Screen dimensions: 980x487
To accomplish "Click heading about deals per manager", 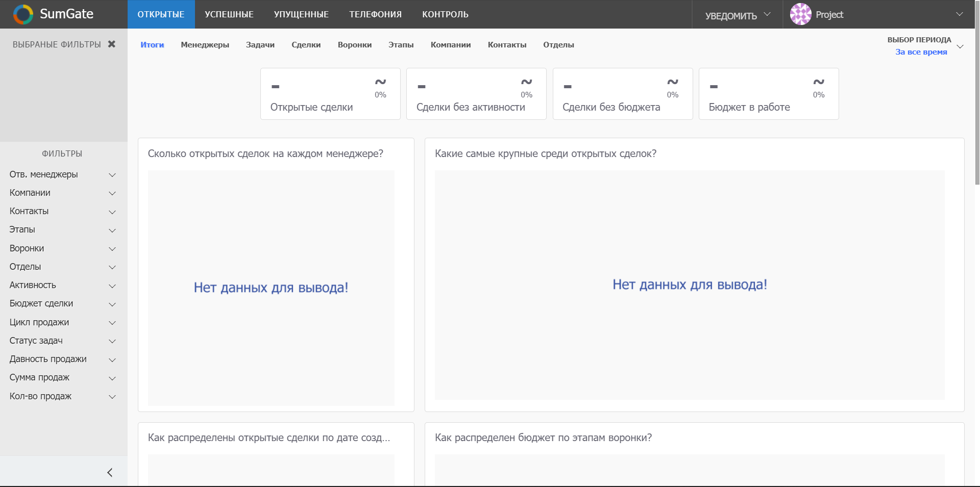I will pyautogui.click(x=265, y=153).
